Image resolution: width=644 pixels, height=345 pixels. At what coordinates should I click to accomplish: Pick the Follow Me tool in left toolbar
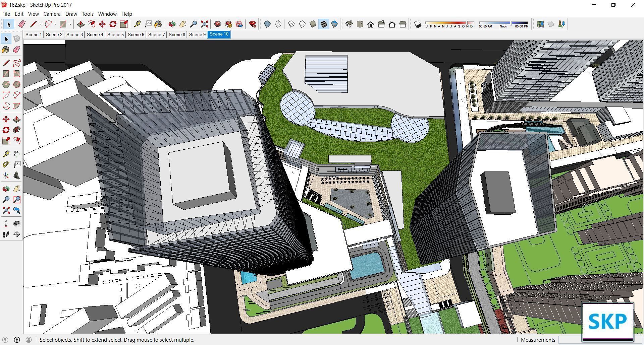(17, 130)
